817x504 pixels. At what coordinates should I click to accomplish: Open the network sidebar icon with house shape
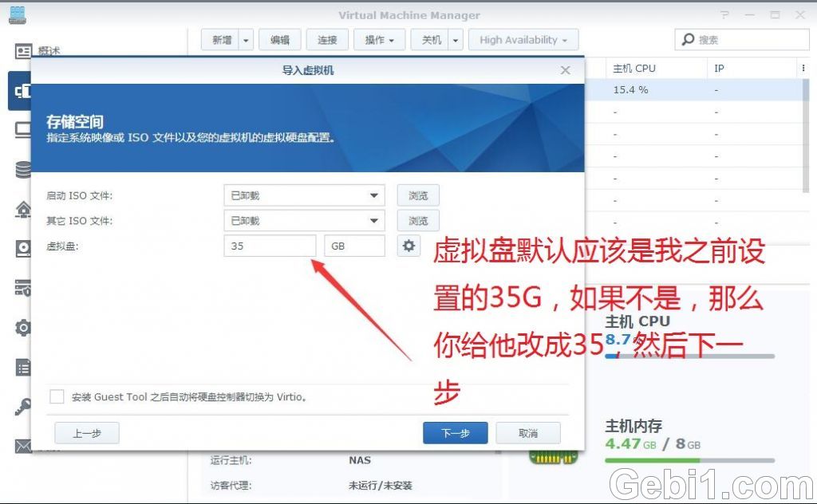pos(22,209)
